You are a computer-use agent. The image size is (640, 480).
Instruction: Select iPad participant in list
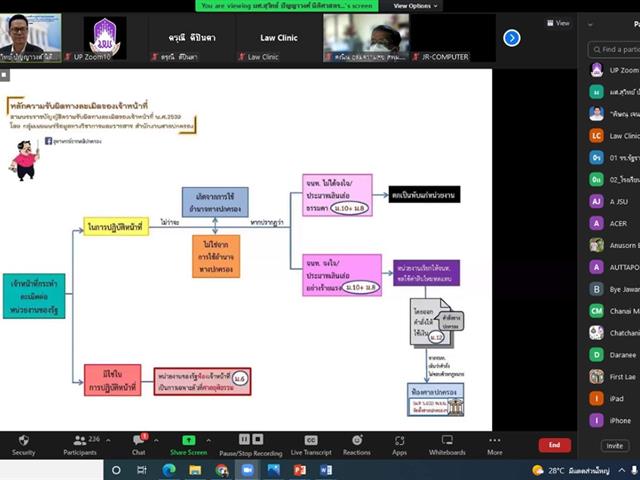[x=614, y=398]
